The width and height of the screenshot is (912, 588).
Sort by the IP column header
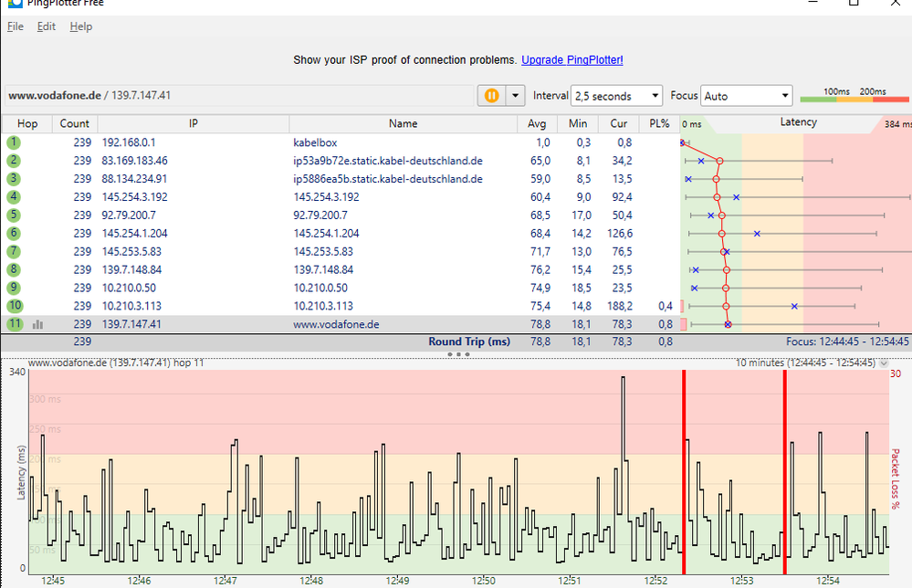[x=194, y=124]
